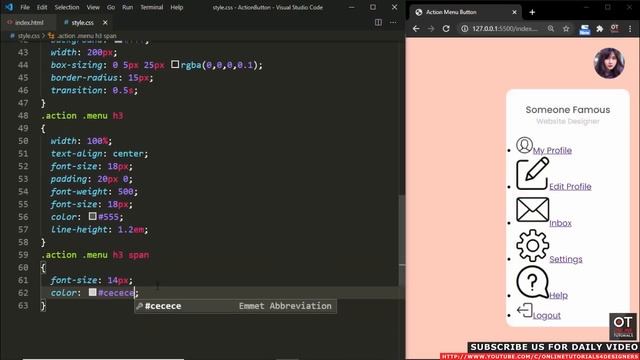Click the #cecece color swatch on line 62
640x360 pixels.
(93, 292)
